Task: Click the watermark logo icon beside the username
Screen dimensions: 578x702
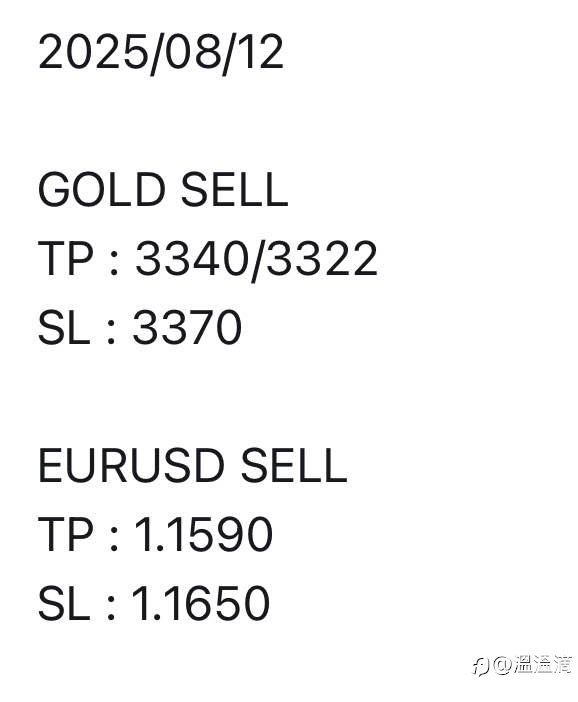Action: [x=481, y=666]
